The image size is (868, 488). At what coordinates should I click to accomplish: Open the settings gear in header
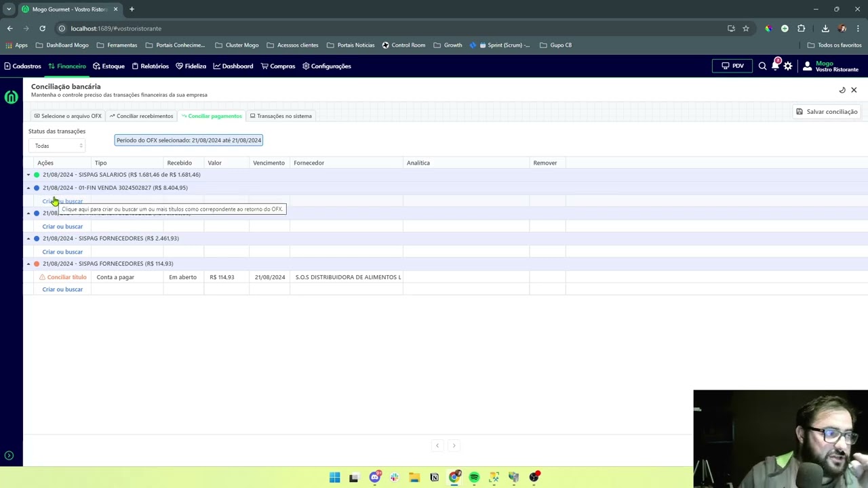pos(788,66)
